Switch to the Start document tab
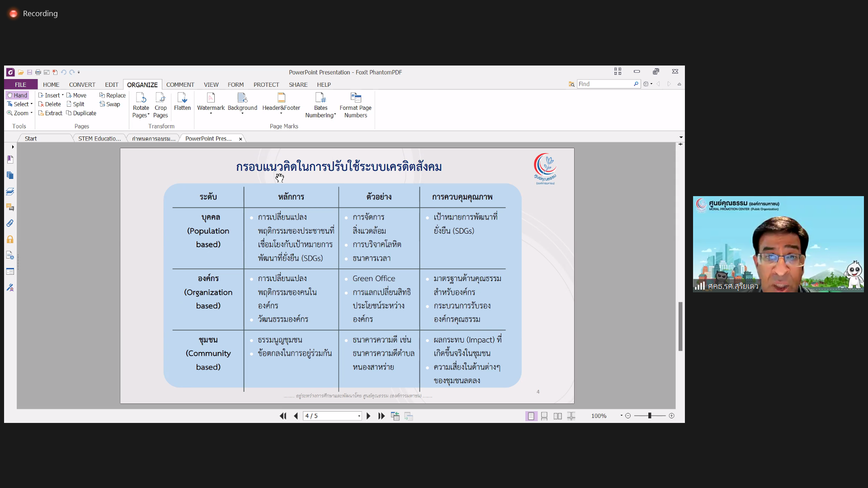868x488 pixels. [x=31, y=139]
